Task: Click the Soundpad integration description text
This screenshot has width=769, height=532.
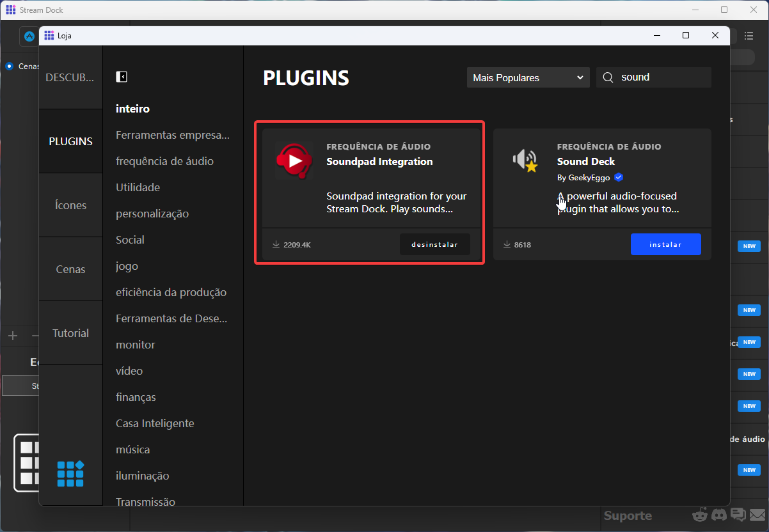Action: 397,203
